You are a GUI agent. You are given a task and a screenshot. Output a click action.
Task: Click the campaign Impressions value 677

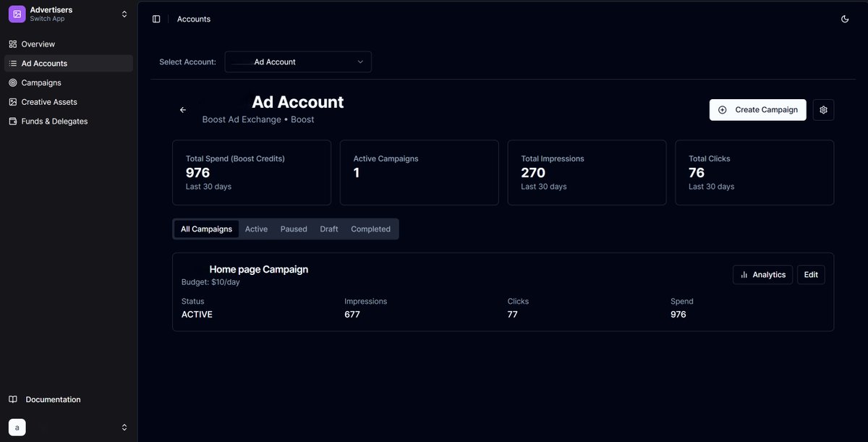click(352, 315)
